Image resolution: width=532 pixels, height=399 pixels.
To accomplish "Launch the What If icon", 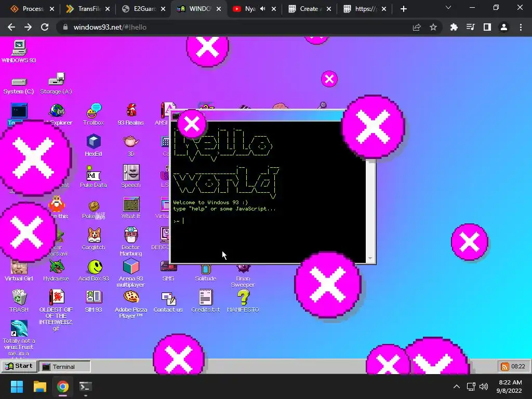I will pos(131,208).
